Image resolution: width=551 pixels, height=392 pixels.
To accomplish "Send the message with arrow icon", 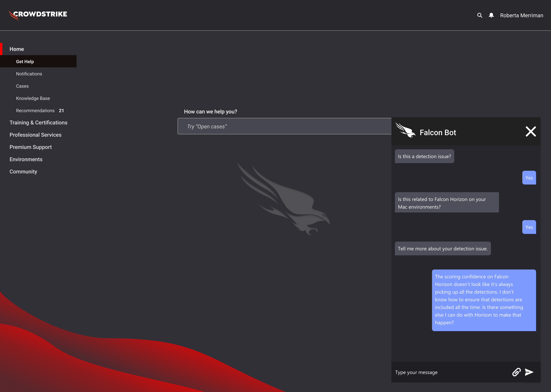I will 529,372.
